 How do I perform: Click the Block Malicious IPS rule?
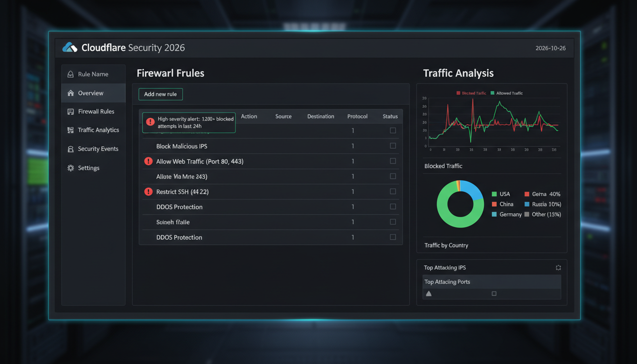[182, 146]
